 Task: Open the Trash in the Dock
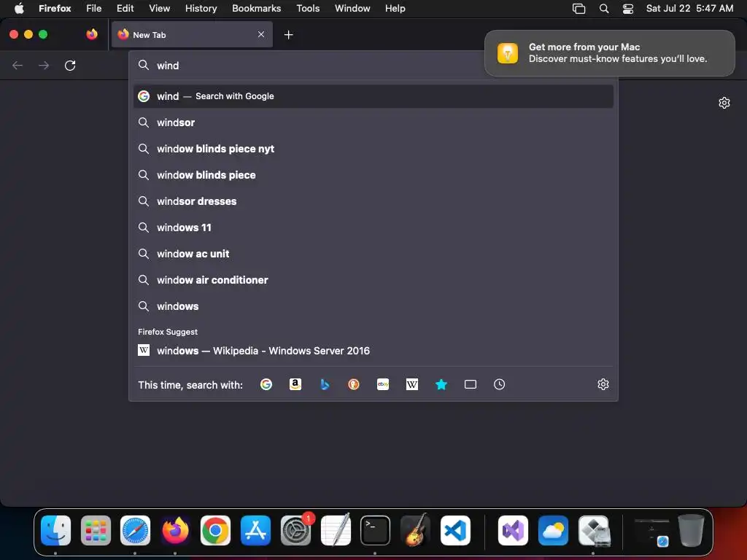click(692, 530)
